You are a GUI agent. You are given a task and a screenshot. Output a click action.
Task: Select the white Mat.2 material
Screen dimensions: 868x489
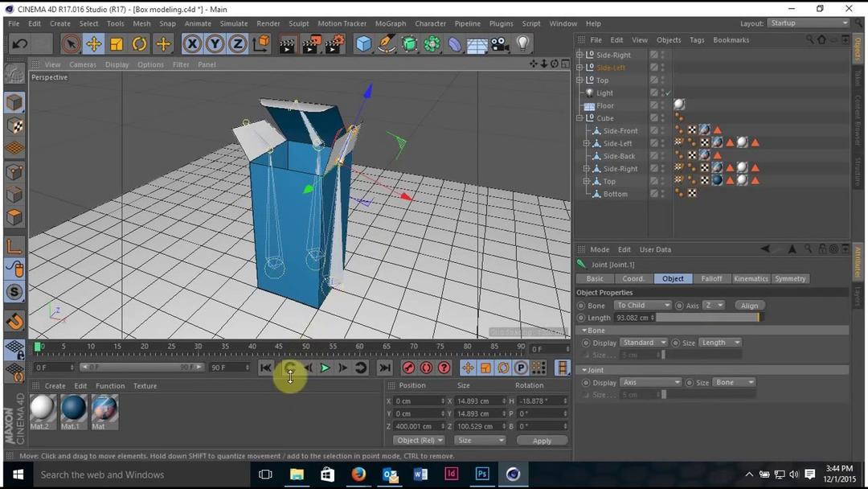(43, 412)
